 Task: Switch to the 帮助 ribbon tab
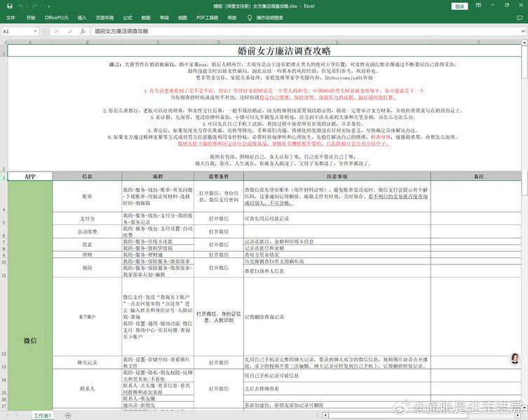232,18
